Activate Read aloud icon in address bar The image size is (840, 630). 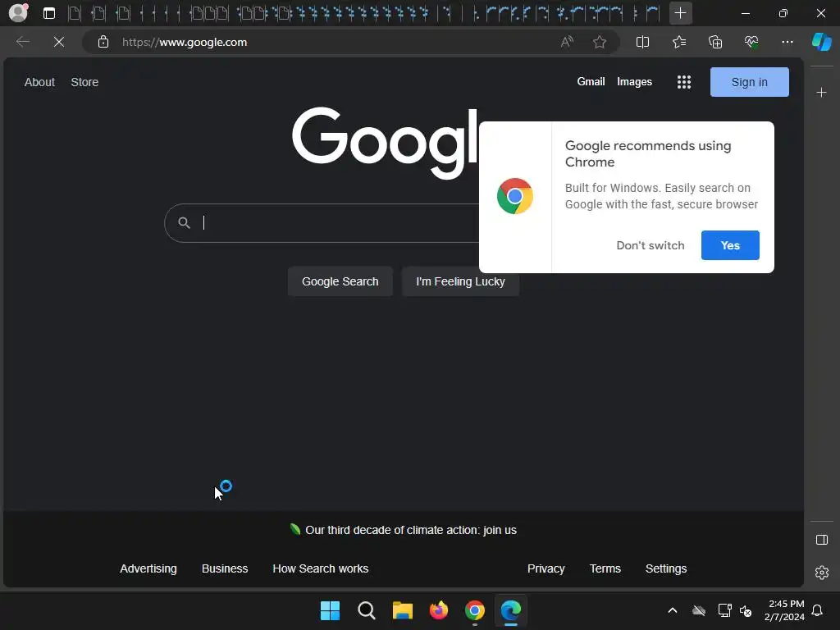click(567, 42)
